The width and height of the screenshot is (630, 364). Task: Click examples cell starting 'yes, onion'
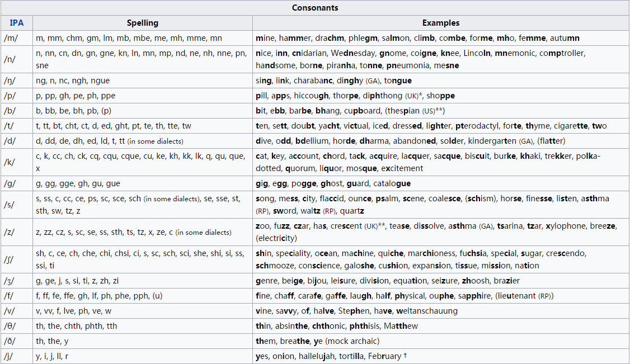point(441,356)
